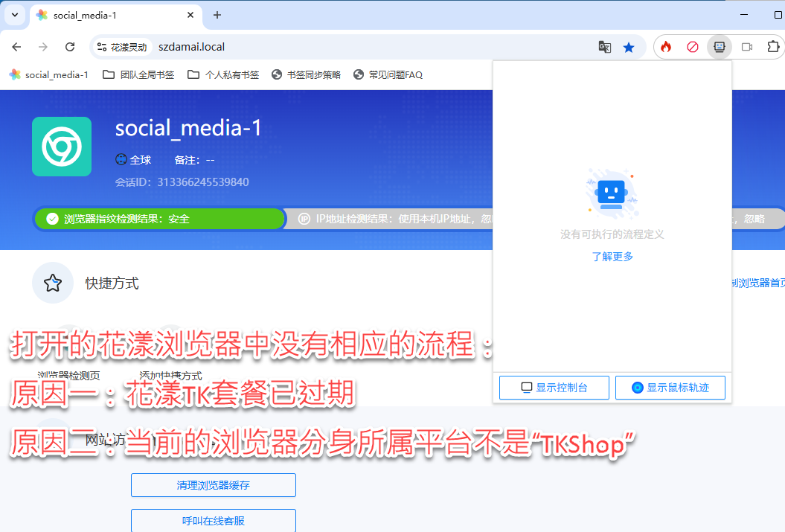Click the 呼叫在线客服 button
Viewport: 785px width, 532px height.
click(x=214, y=521)
